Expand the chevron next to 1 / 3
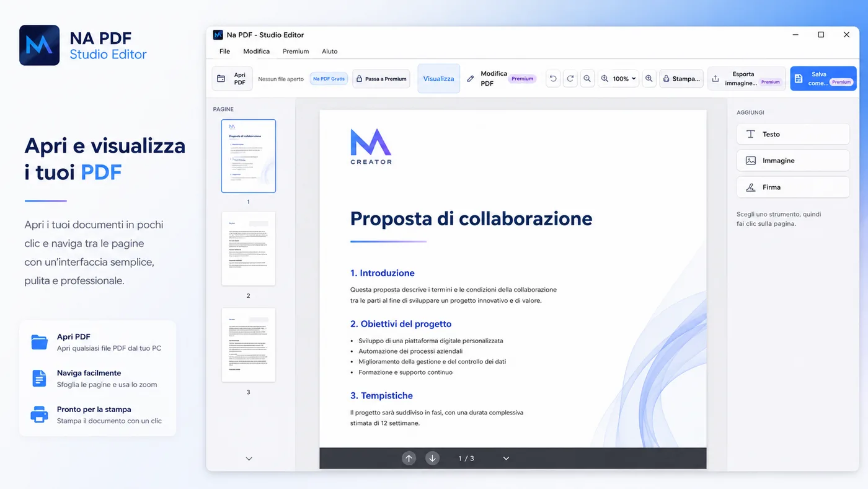868x489 pixels. [506, 459]
